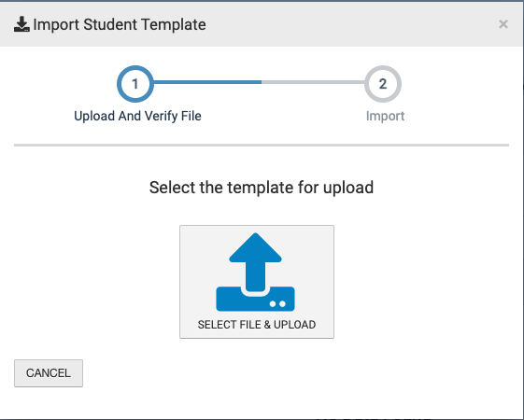Click the Select the template for upload heading
Screen dimensions: 524x420
click(x=262, y=188)
